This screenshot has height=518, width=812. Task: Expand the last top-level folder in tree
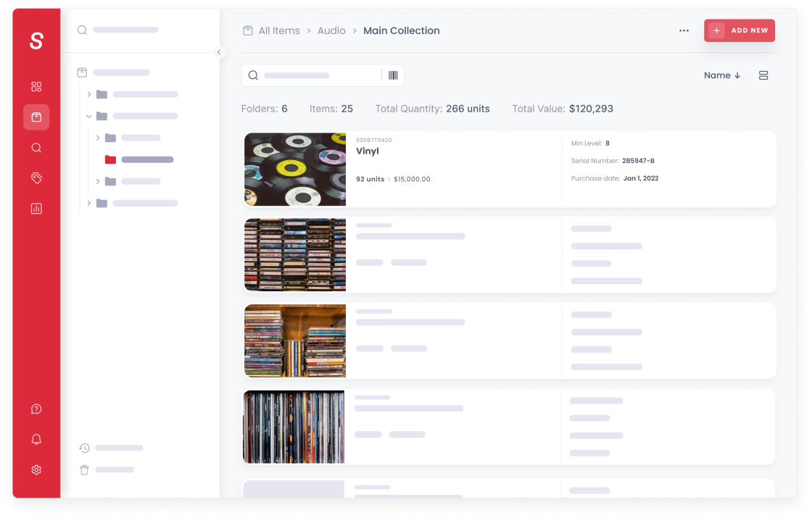pos(89,203)
